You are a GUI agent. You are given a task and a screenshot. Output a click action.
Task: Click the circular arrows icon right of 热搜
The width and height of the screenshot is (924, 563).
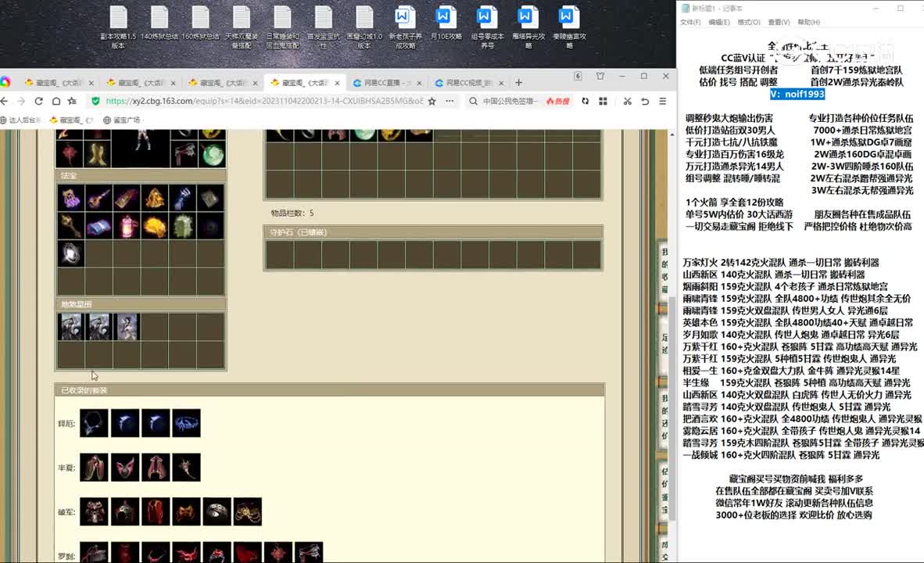[x=586, y=102]
